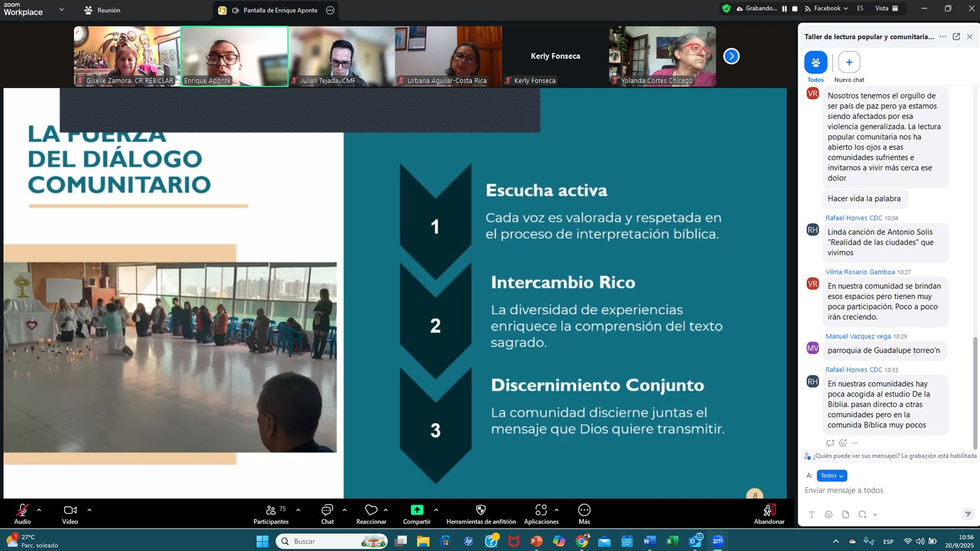Click the Más three-dots icon
980x551 pixels.
pos(584,510)
